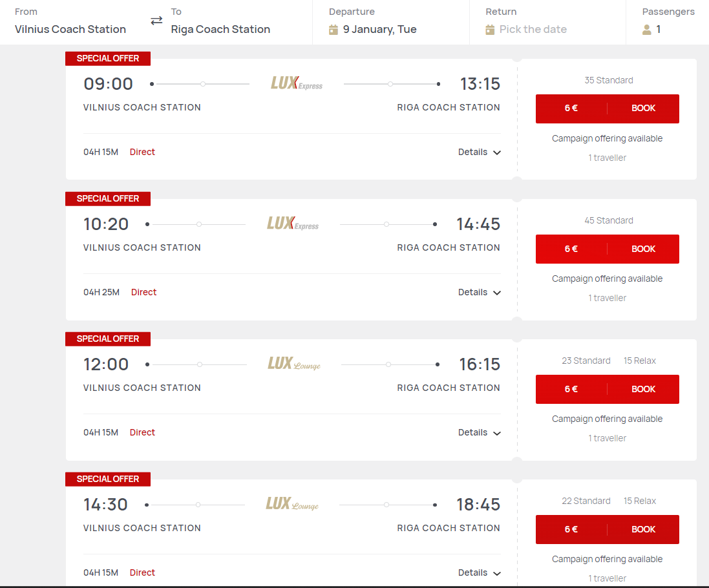Click Lux Lounge logo on 14:30 trip
This screenshot has height=588, width=709.
[292, 503]
